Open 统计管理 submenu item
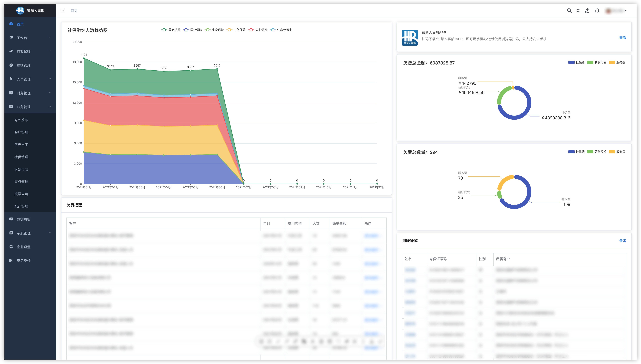This screenshot has height=364, width=641. [21, 206]
